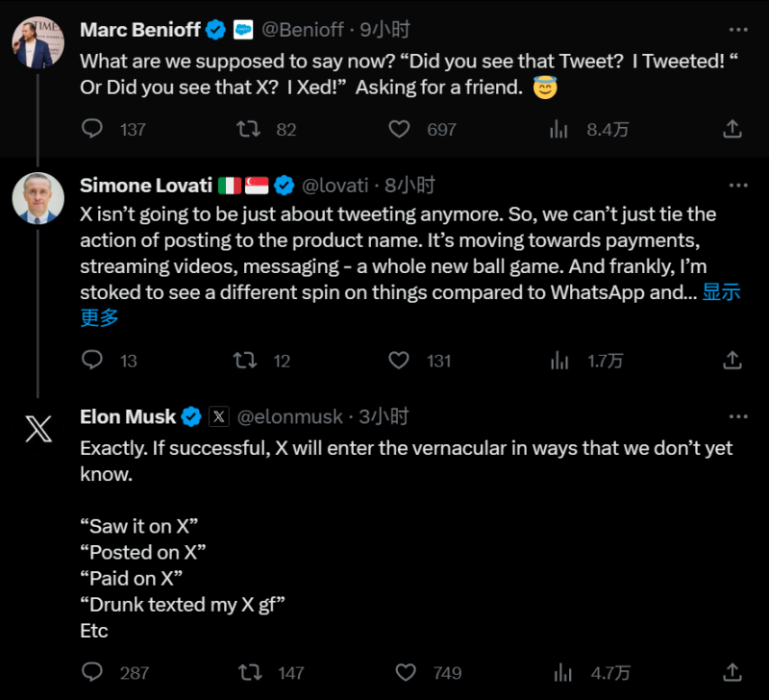769x700 pixels.
Task: Open more options on Elon Musk's tweet
Action: [737, 415]
